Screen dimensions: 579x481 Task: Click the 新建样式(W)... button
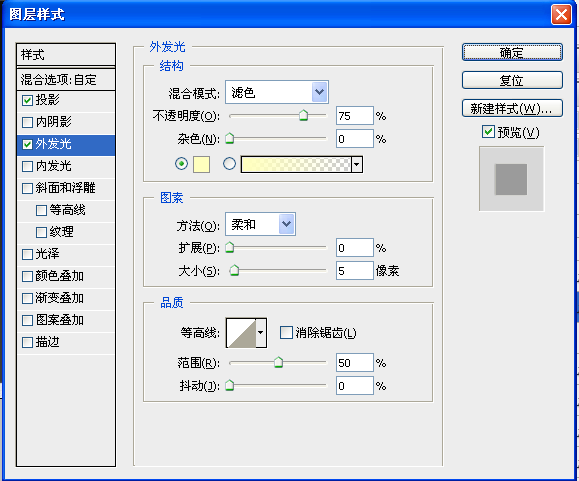(x=512, y=109)
